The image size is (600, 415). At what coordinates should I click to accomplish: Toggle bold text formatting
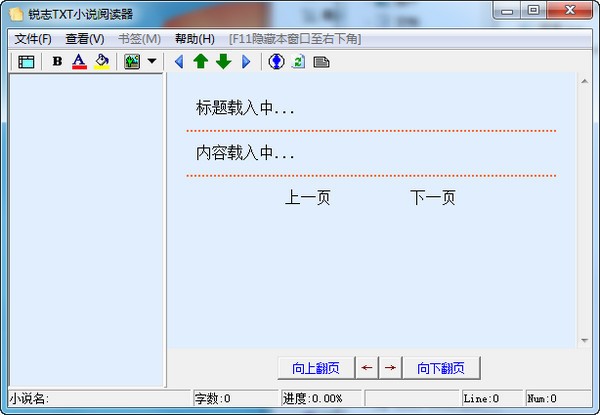[57, 62]
